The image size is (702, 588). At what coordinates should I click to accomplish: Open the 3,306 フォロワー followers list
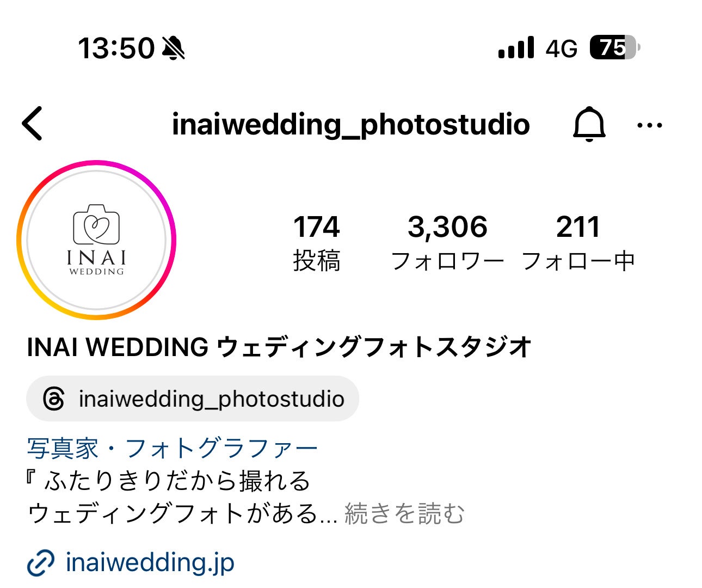pos(447,242)
